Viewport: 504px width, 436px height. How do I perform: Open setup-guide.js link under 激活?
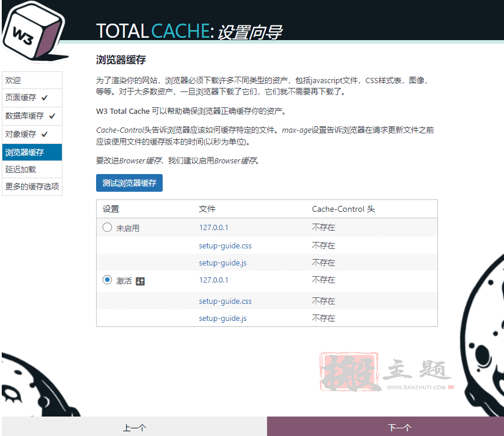coord(223,318)
